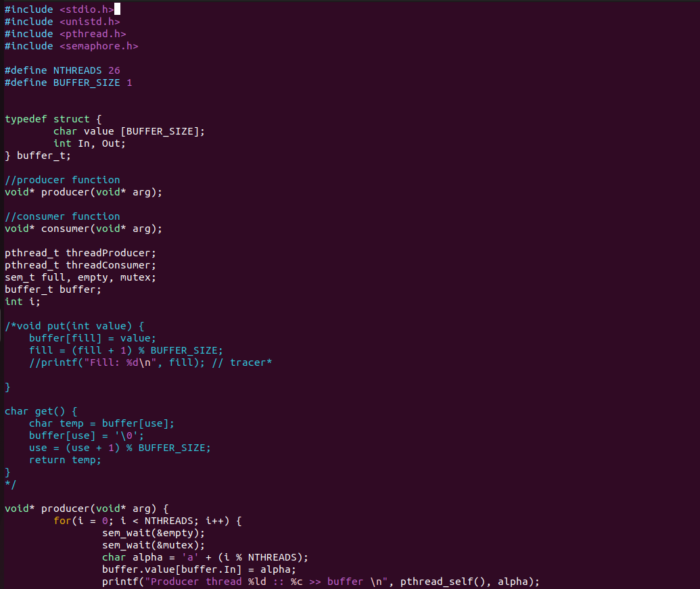This screenshot has height=589, width=700.
Task: Click the typedef struct declaration line
Action: [x=51, y=118]
